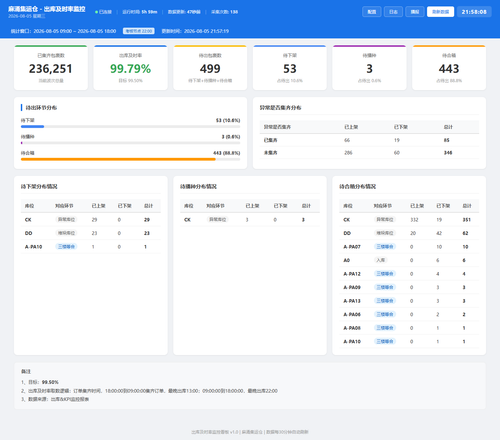Click CK row in the left 待下架 table
500x440 pixels.
click(x=91, y=220)
